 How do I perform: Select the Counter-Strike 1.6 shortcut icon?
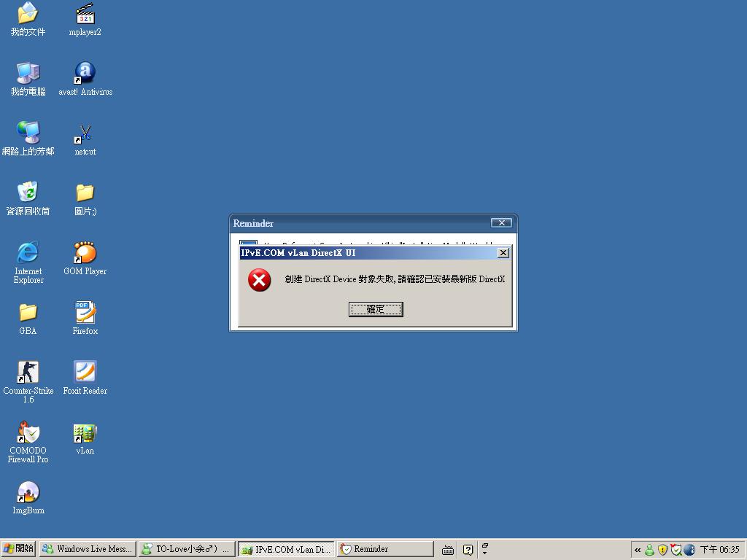pos(28,372)
